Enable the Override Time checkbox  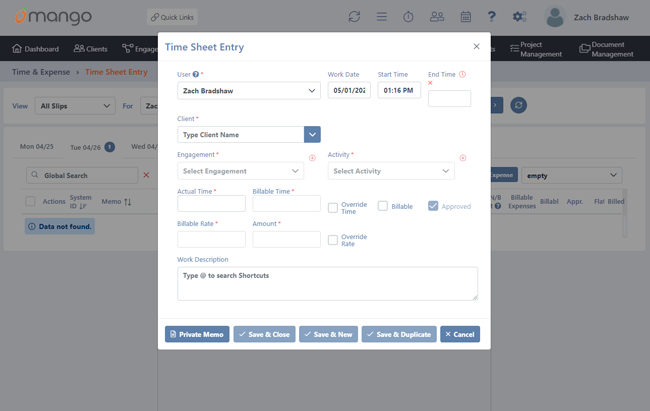point(333,207)
